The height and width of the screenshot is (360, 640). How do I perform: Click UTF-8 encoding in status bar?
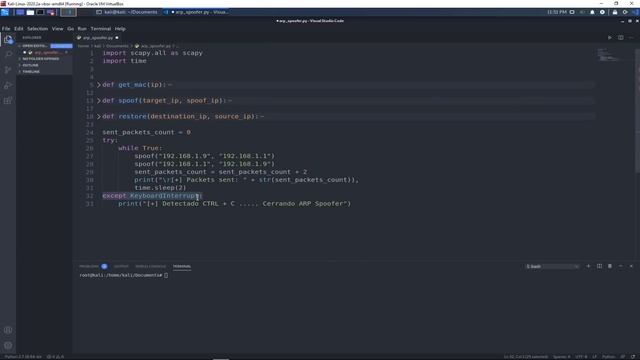(x=581, y=357)
